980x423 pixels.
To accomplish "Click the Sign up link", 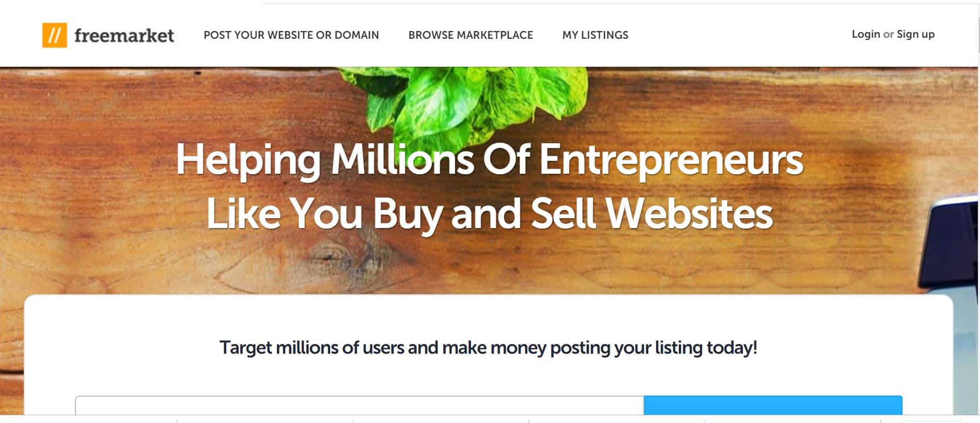I will point(915,34).
